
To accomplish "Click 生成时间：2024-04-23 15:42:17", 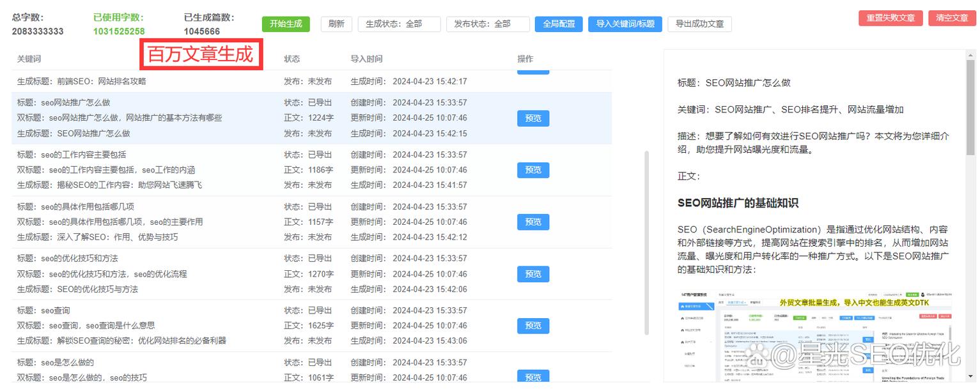I will [408, 81].
